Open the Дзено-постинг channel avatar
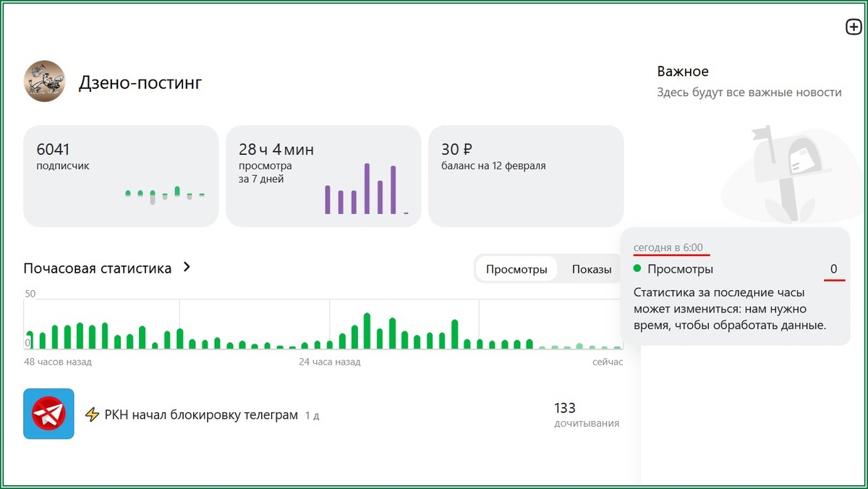The width and height of the screenshot is (868, 489). (x=45, y=81)
